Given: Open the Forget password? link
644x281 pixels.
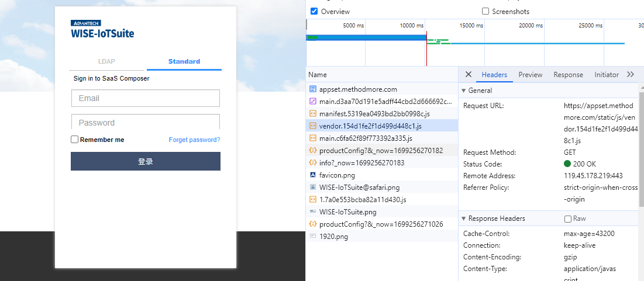Looking at the screenshot, I should (x=194, y=140).
